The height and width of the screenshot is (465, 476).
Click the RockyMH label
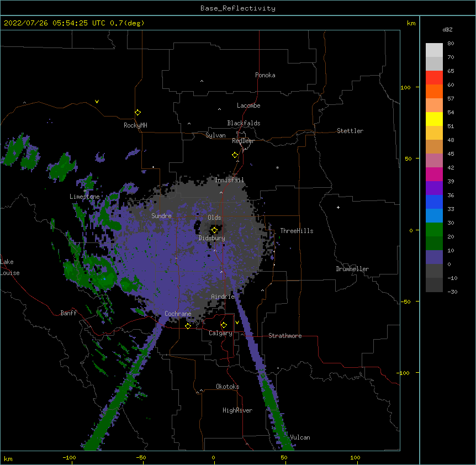[135, 125]
